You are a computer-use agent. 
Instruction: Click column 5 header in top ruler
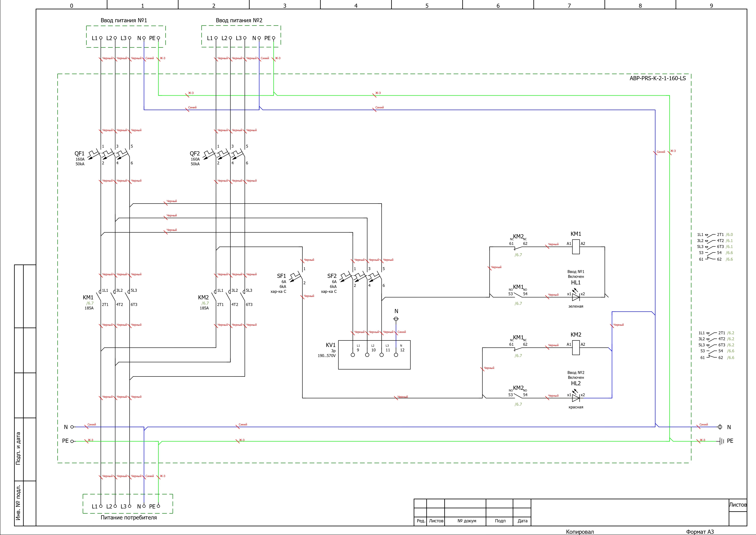(427, 6)
